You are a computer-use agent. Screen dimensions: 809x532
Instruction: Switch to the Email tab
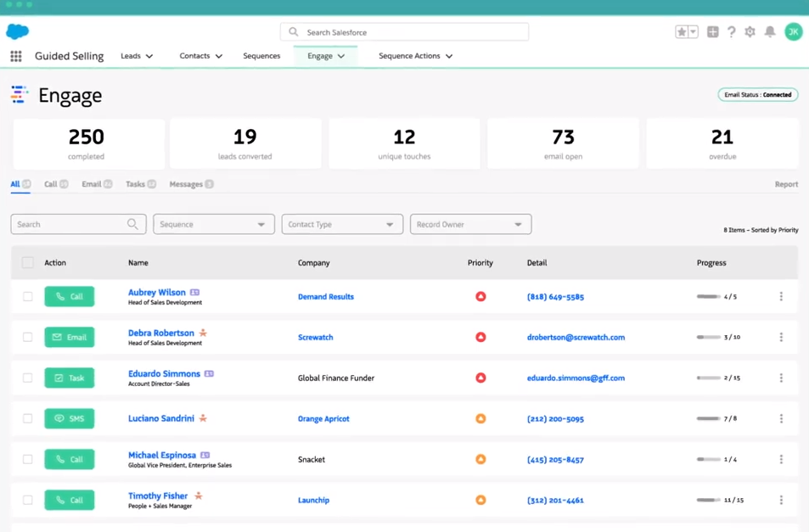tap(92, 184)
